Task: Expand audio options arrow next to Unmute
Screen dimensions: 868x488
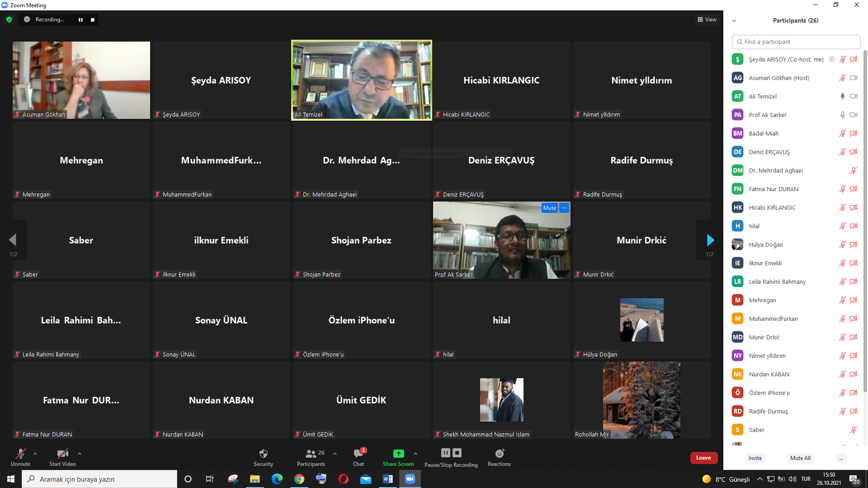Action: pyautogui.click(x=35, y=454)
